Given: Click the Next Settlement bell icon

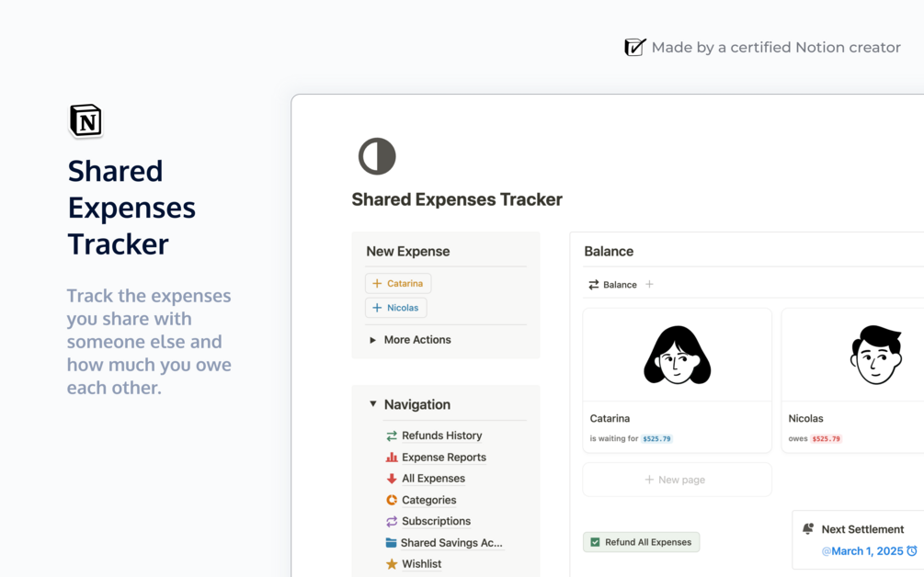Looking at the screenshot, I should pyautogui.click(x=808, y=528).
